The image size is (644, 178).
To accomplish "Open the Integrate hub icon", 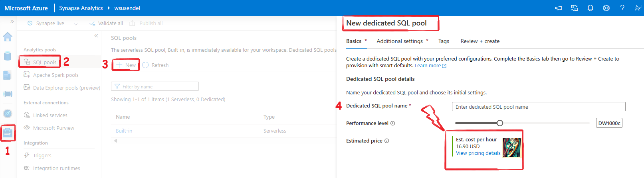I will point(8,94).
